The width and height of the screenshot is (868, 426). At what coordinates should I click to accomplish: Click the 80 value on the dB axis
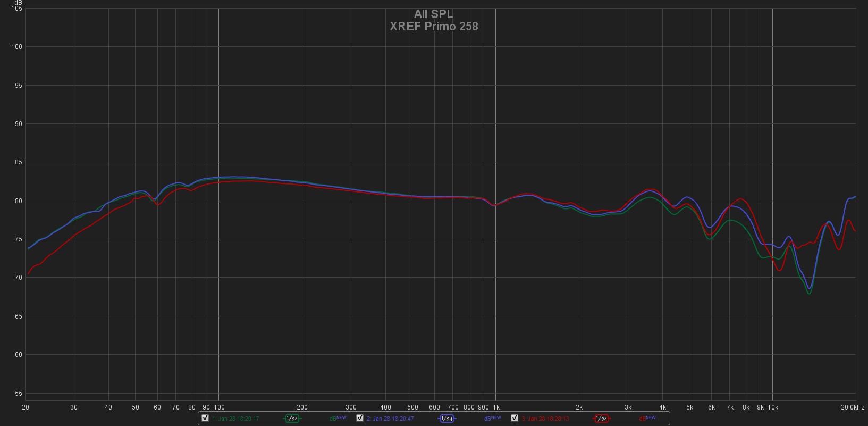[19, 201]
